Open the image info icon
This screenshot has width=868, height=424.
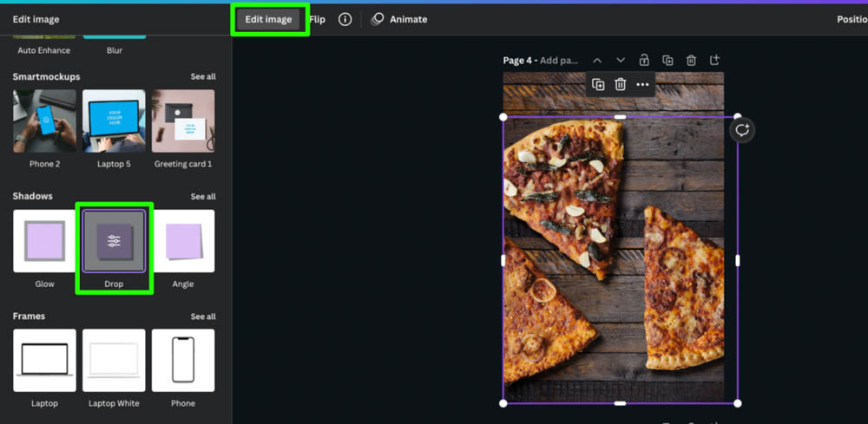point(345,19)
